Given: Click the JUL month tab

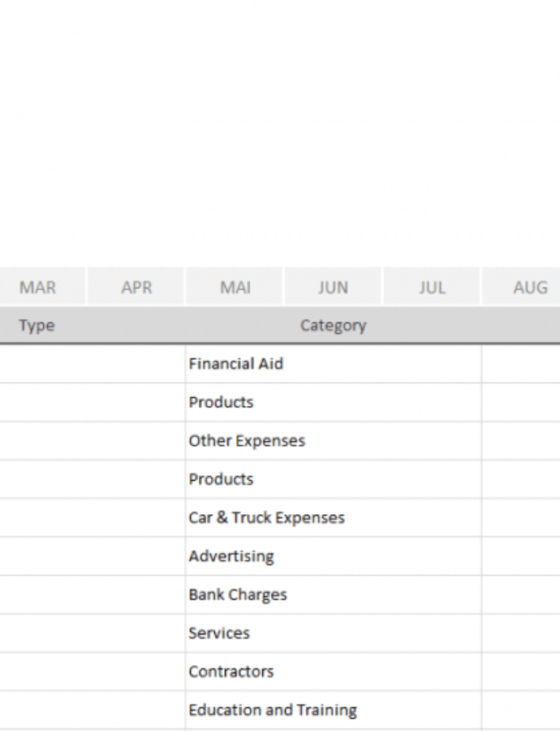Looking at the screenshot, I should 432,288.
